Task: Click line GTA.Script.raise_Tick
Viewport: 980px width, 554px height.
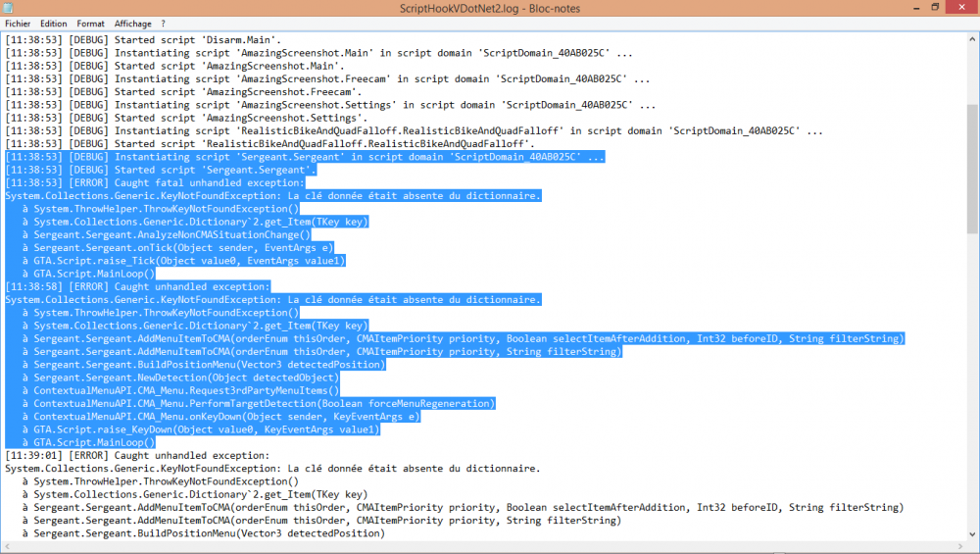Action: pyautogui.click(x=184, y=261)
